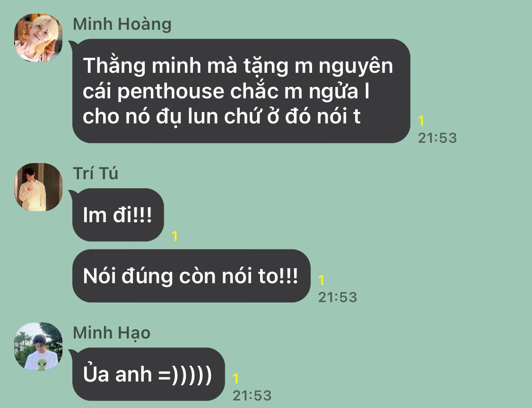Click the 21:53 timestamp under Trí Tú's messages
The width and height of the screenshot is (532, 408).
tap(338, 297)
